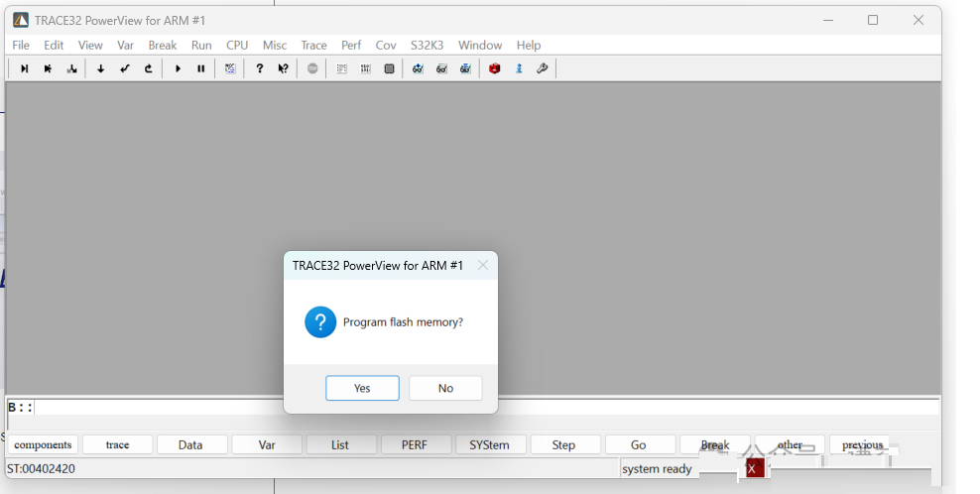The image size is (980, 494).
Task: Click the Go Next down-arrow icon
Action: pyautogui.click(x=100, y=68)
